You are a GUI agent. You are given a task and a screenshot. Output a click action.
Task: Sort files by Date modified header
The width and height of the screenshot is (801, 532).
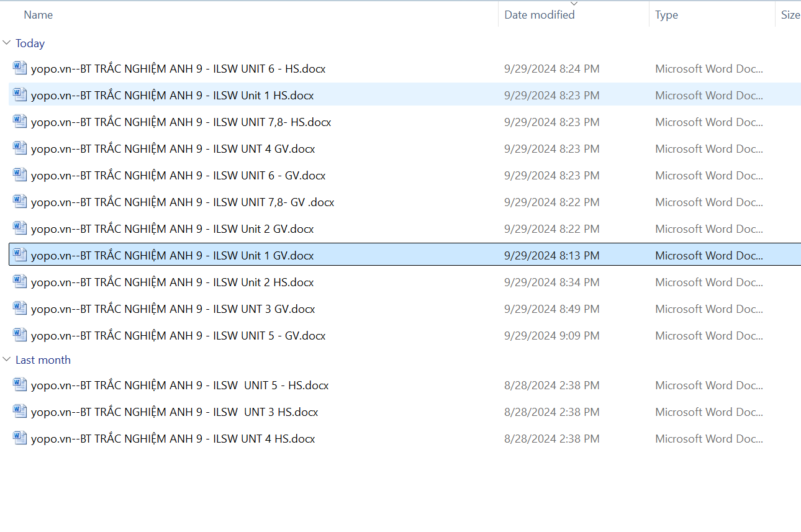539,15
